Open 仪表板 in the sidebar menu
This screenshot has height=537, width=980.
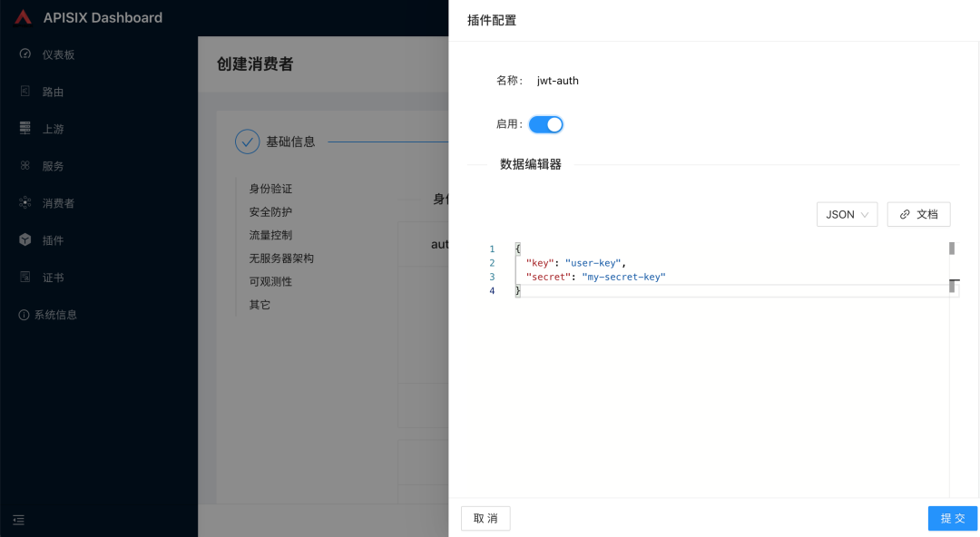coord(58,54)
